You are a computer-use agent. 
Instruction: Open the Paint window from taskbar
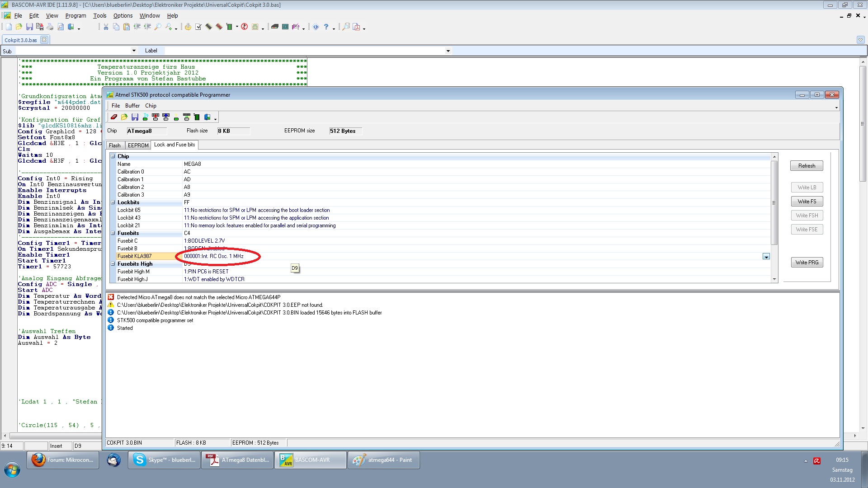384,460
